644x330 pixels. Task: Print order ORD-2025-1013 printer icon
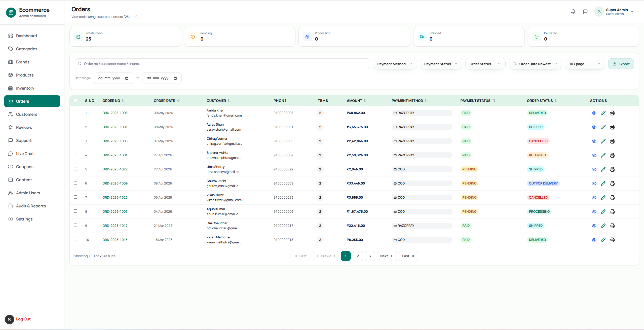pyautogui.click(x=612, y=240)
